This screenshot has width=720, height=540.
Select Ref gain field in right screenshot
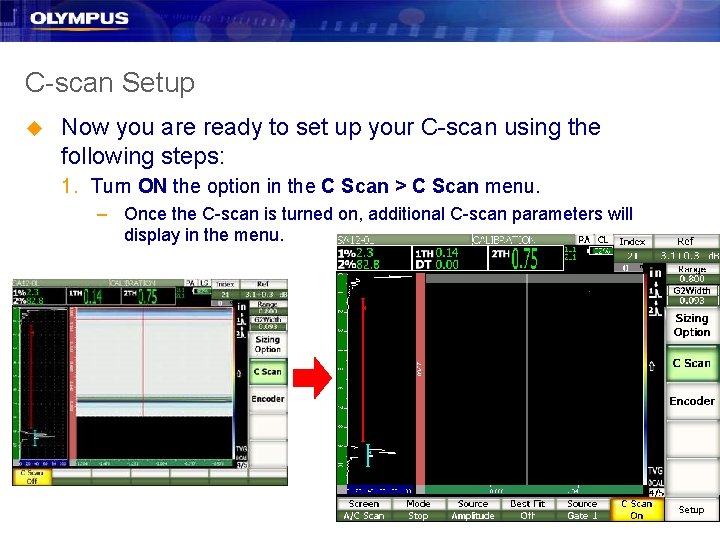[x=686, y=249]
